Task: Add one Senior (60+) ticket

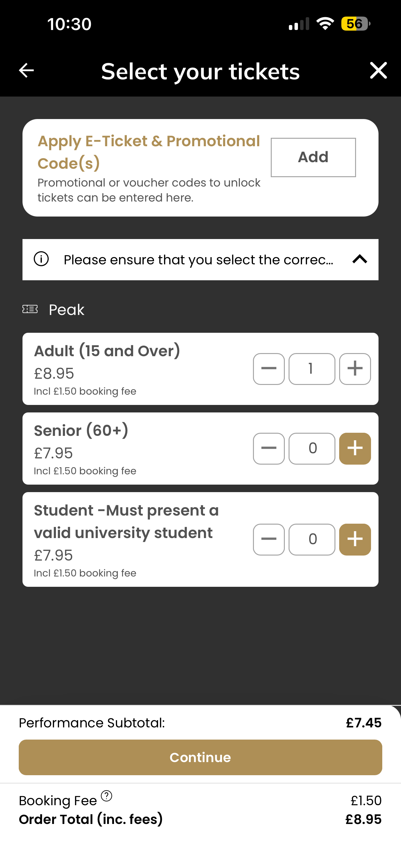Action: (355, 448)
